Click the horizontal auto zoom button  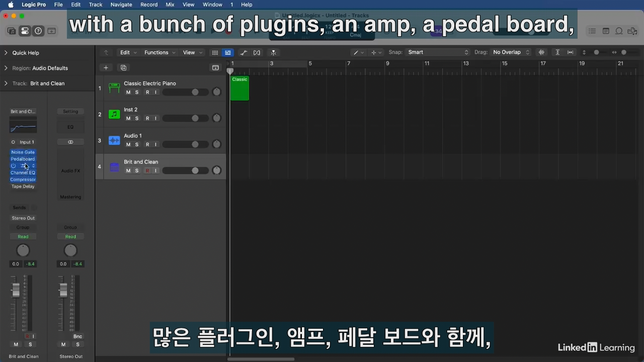pos(571,52)
